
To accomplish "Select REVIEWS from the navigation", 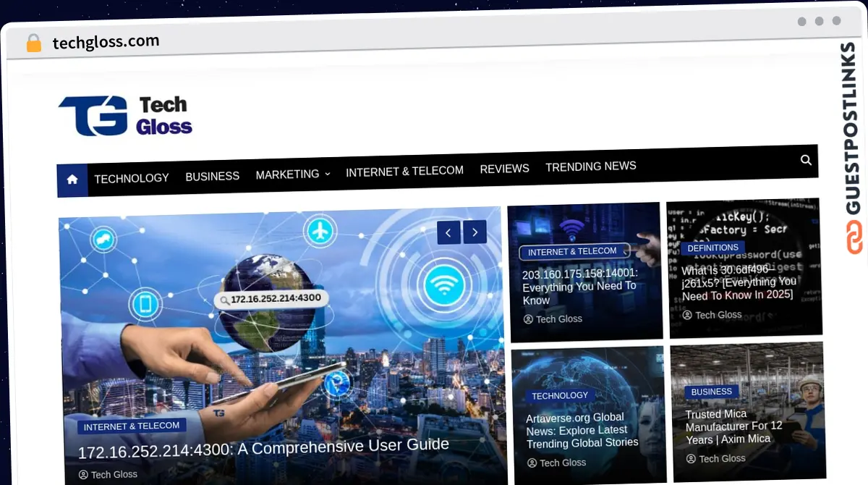I will tap(504, 169).
